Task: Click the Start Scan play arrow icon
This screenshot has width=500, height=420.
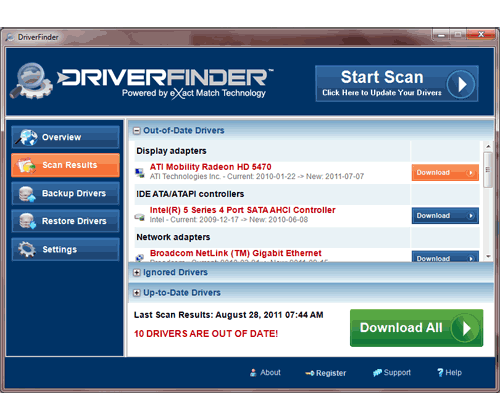Action: pos(461,84)
